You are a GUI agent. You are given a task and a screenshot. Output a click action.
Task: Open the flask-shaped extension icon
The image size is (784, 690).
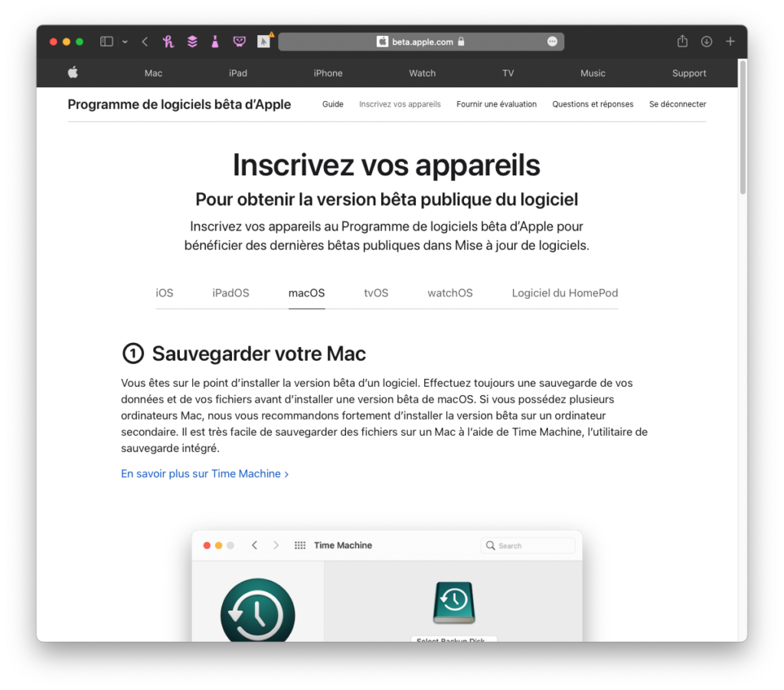pyautogui.click(x=215, y=41)
